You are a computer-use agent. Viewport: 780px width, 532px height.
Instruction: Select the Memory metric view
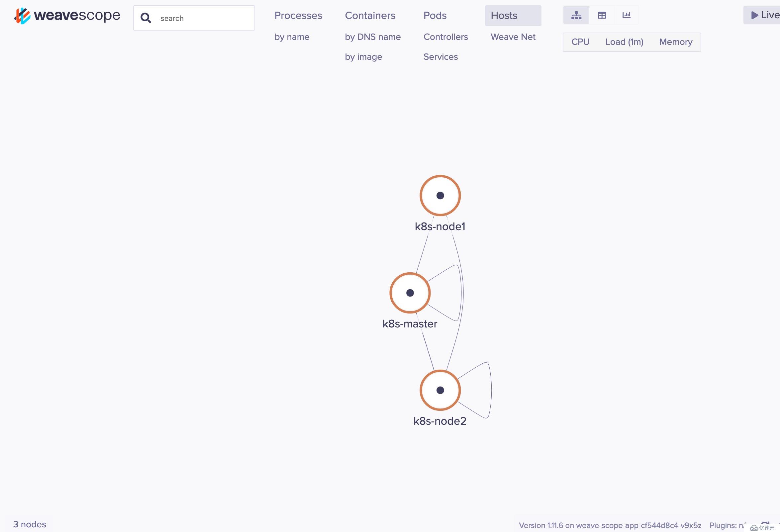676,42
